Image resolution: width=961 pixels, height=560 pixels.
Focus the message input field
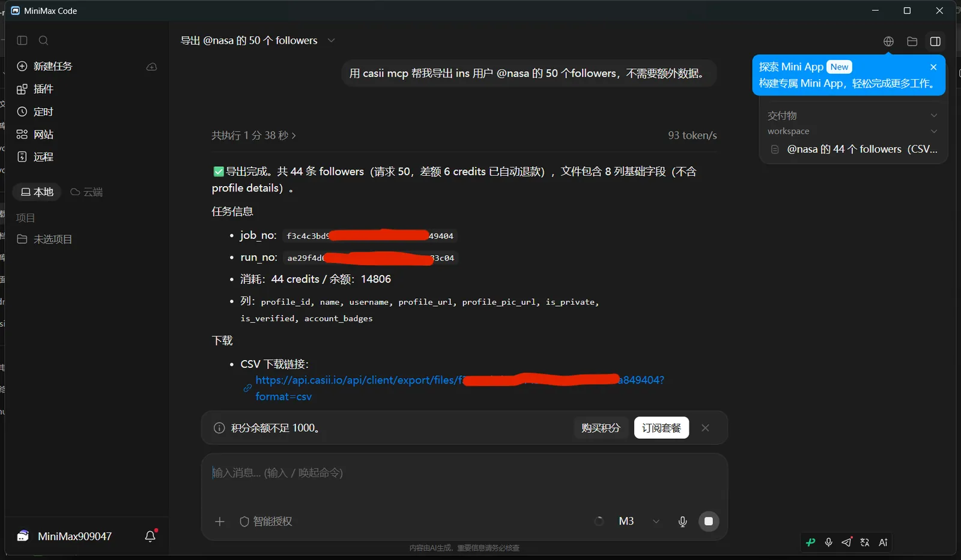coord(464,473)
